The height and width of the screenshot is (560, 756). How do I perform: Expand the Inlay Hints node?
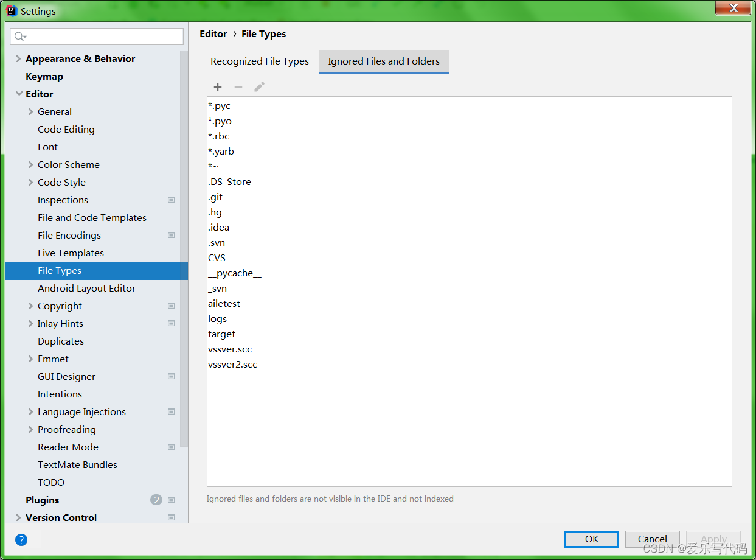(31, 323)
